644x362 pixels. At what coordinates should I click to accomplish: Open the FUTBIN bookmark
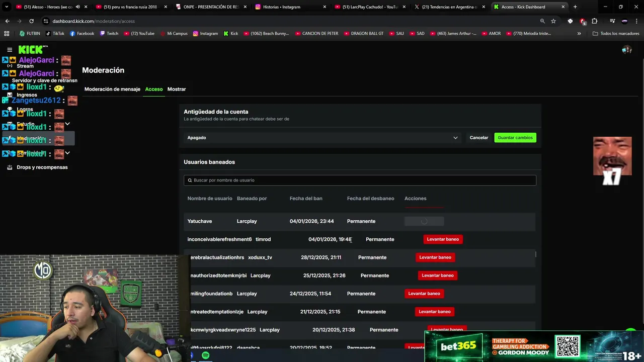coord(30,33)
